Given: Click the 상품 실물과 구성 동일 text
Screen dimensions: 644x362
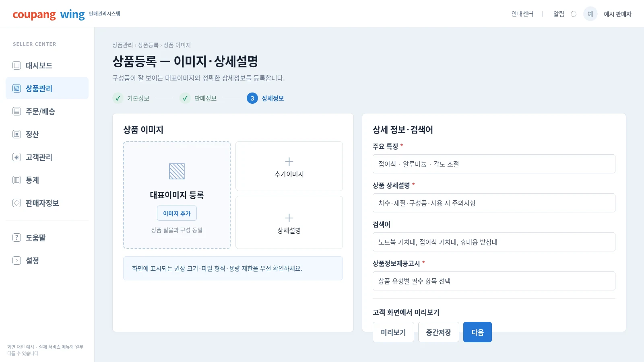Looking at the screenshot, I should coord(177,230).
